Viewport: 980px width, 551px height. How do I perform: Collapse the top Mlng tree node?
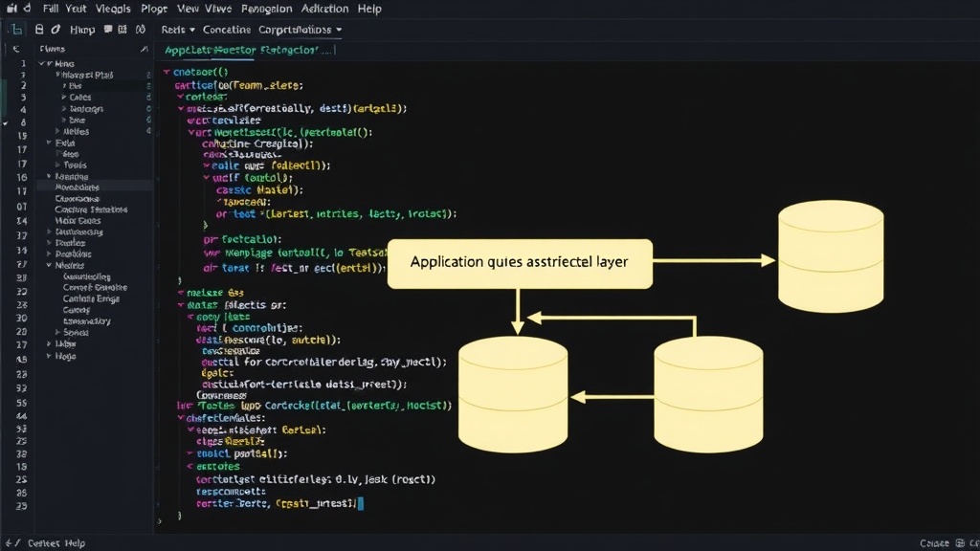pos(42,64)
